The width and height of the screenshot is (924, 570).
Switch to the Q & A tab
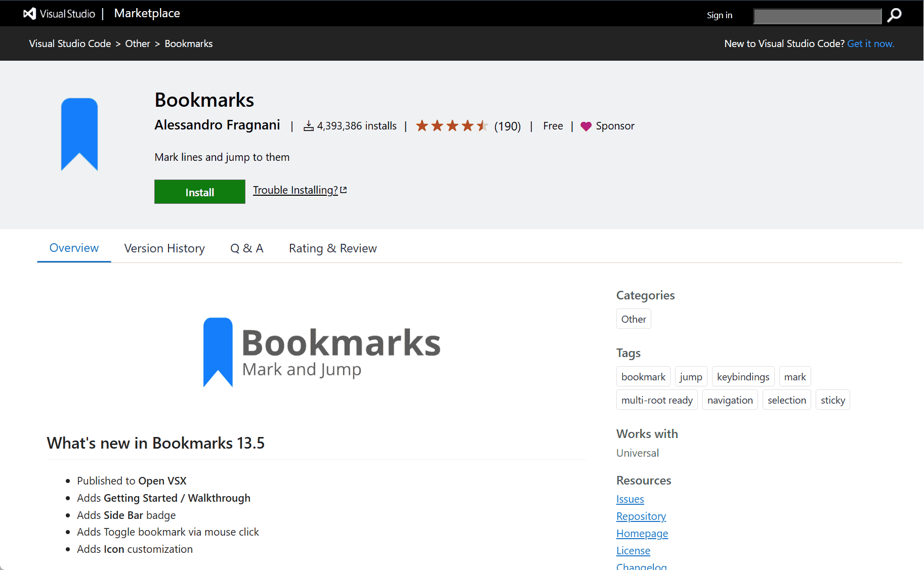coord(246,248)
